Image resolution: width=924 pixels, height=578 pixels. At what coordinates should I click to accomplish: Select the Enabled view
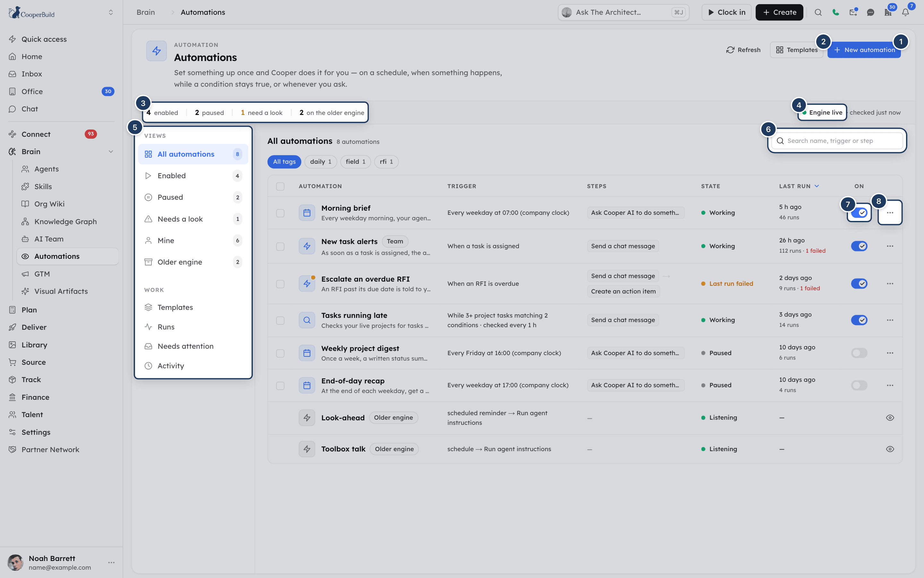[x=193, y=176]
